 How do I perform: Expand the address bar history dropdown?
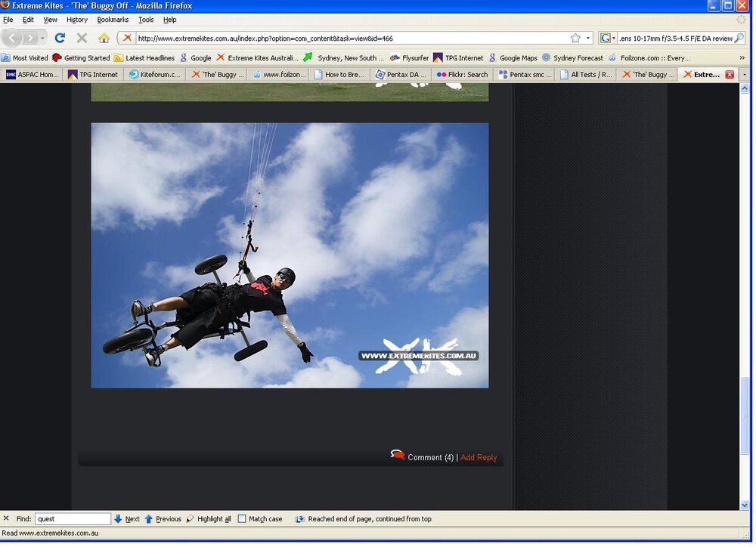[x=588, y=38]
